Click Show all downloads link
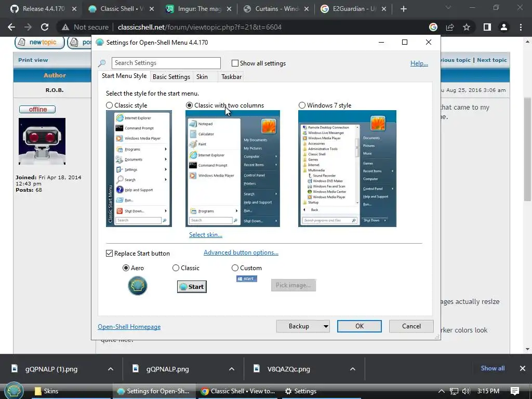This screenshot has width=532, height=399. click(493, 368)
